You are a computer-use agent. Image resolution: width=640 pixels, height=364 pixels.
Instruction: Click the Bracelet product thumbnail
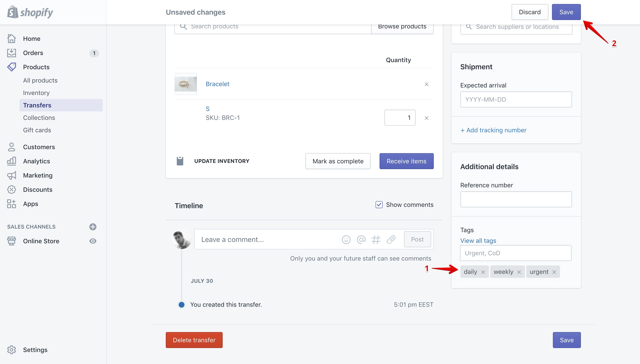coord(186,84)
